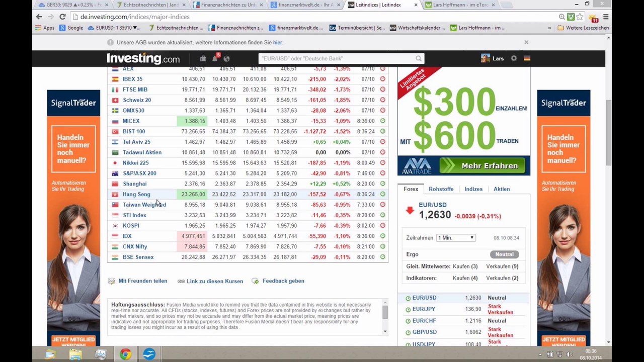Open the Hang Seng index link

pos(136,194)
